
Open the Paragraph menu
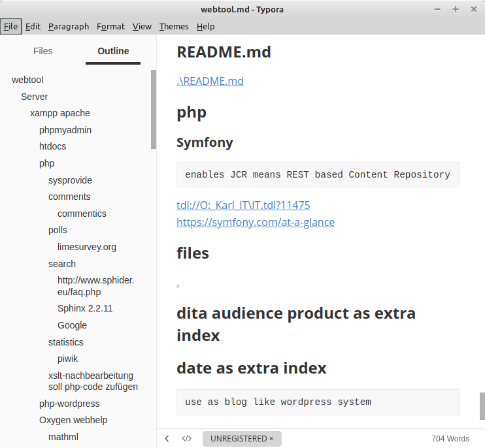click(69, 27)
